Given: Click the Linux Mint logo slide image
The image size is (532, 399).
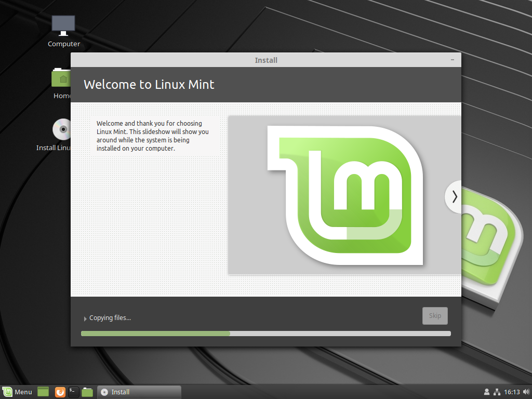Looking at the screenshot, I should 344,194.
